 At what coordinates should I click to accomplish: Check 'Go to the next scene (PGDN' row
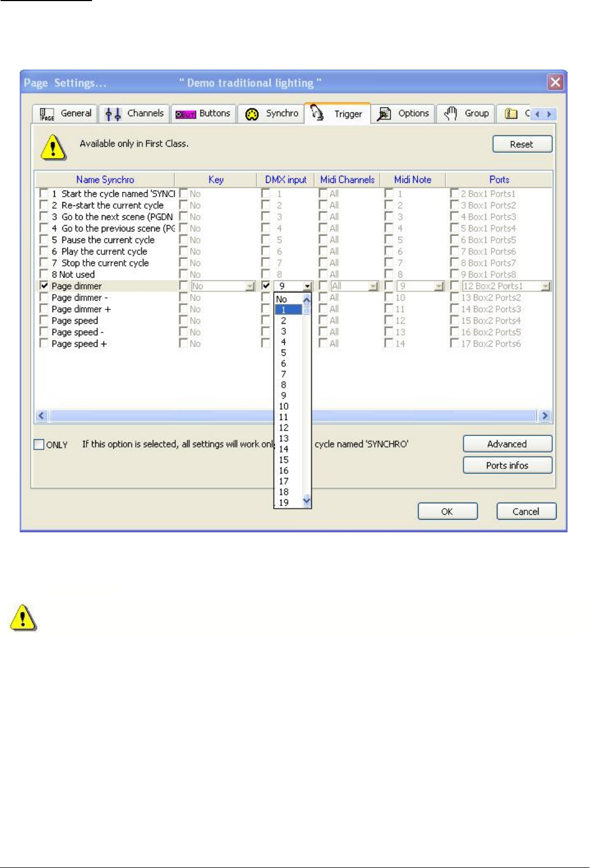coord(44,216)
